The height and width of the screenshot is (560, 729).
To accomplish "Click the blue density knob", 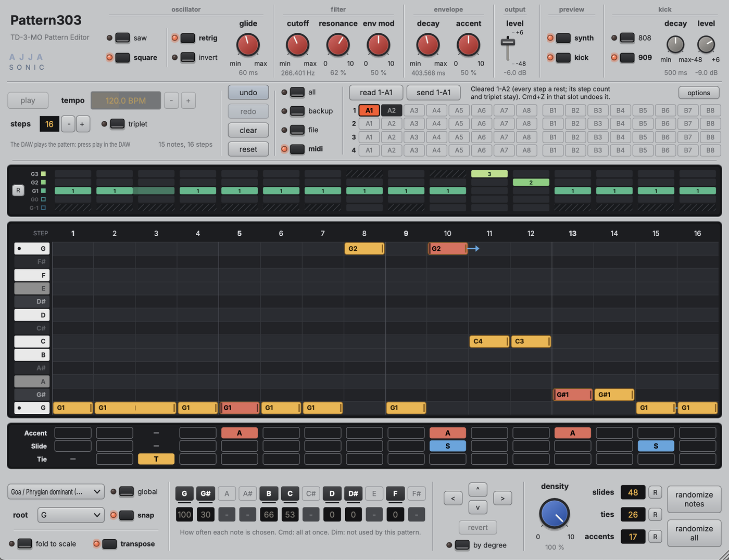I will [x=554, y=513].
